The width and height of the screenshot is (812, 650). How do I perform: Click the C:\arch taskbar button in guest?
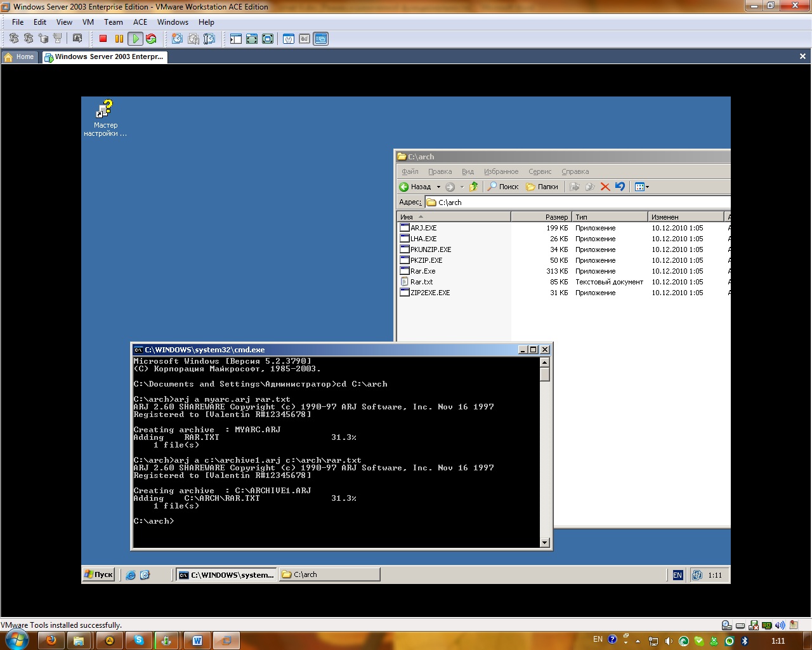pos(329,574)
